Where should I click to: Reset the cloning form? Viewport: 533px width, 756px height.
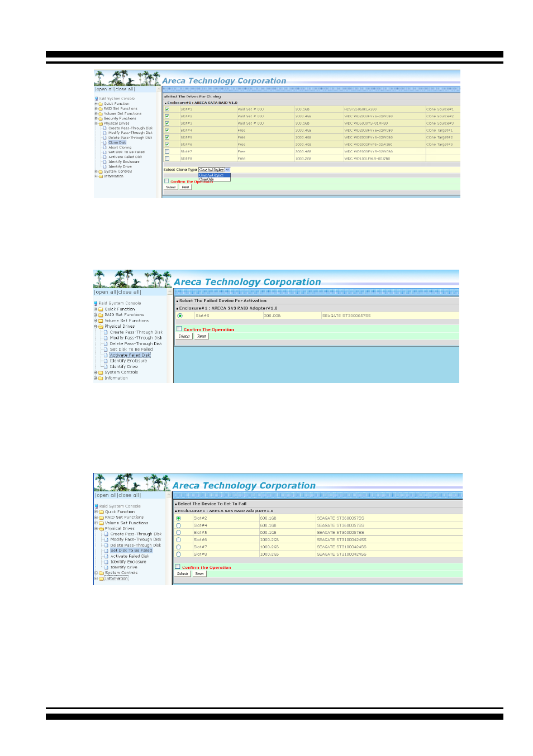coord(185,187)
